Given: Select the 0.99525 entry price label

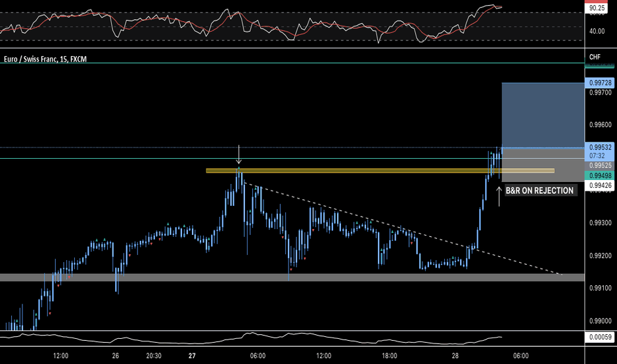Looking at the screenshot, I should (600, 165).
